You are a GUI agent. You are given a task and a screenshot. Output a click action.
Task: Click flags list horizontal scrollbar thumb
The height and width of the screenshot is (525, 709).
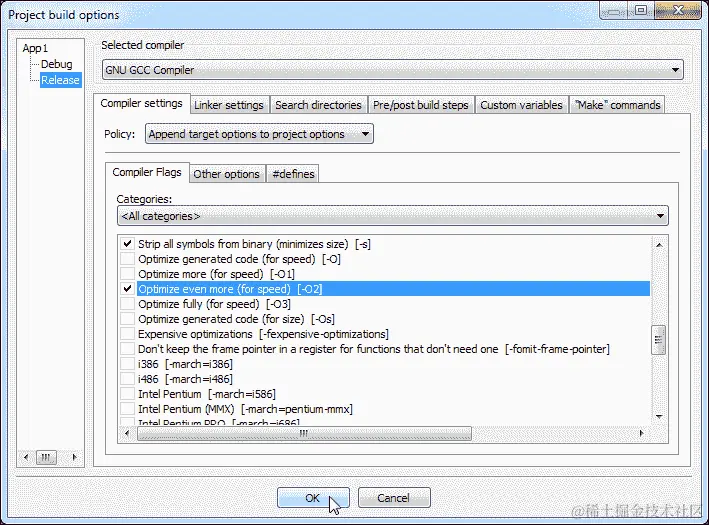[x=304, y=433]
